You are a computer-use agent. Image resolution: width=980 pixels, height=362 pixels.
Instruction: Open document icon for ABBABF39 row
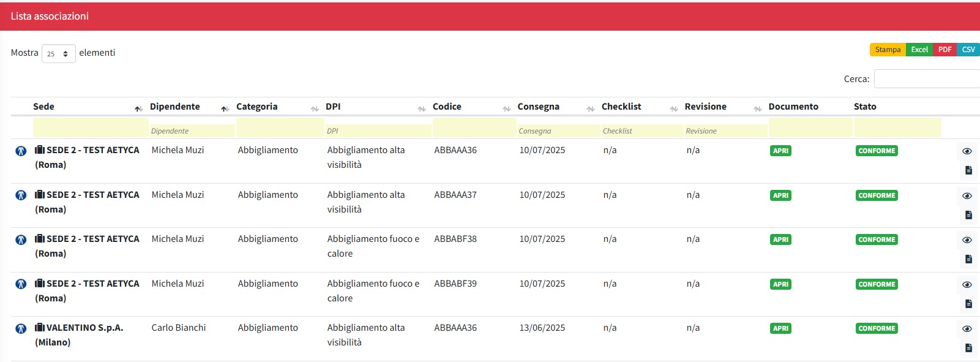tap(968, 304)
